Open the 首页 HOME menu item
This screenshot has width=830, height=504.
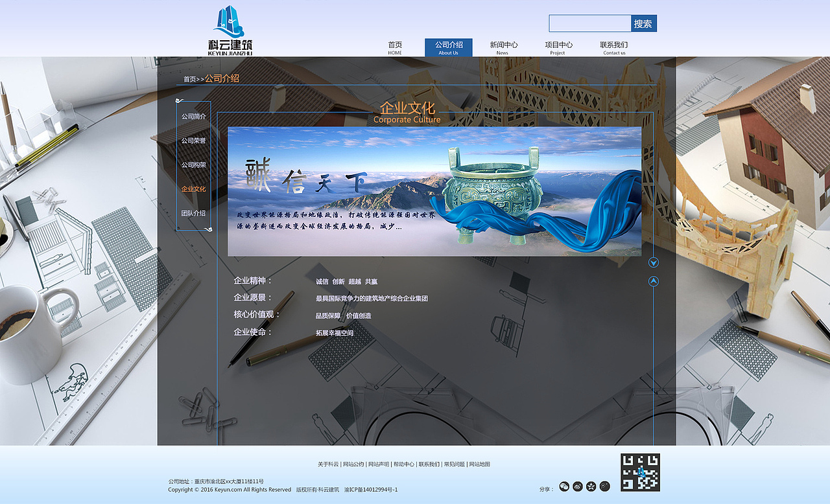[x=395, y=48]
